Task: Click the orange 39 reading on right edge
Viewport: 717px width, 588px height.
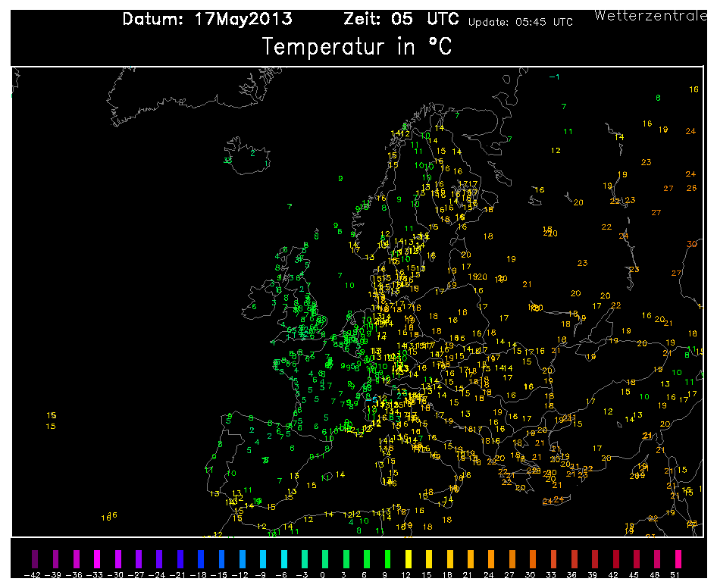Action: pos(691,244)
